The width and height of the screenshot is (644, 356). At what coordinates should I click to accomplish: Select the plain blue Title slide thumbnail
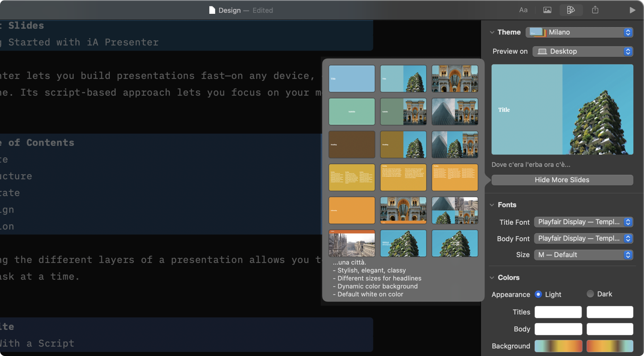coord(352,79)
